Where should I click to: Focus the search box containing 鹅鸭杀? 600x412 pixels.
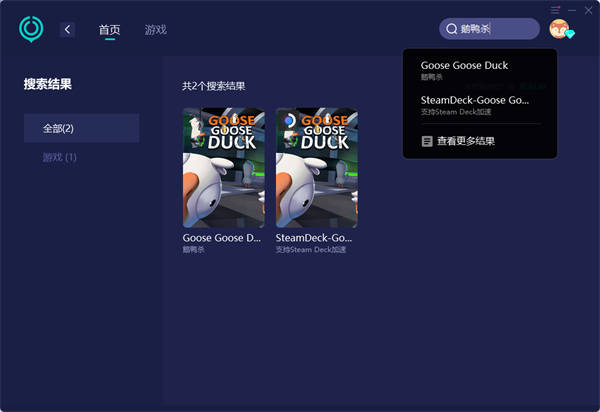[x=489, y=29]
